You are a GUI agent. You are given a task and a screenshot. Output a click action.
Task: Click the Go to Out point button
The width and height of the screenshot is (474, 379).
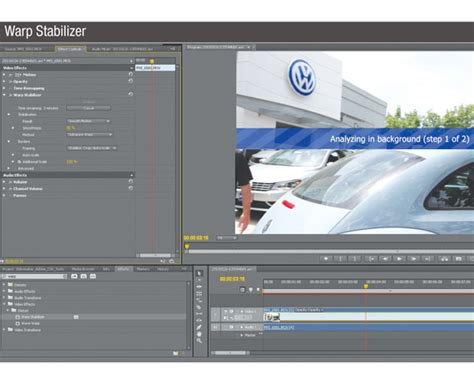click(x=428, y=259)
